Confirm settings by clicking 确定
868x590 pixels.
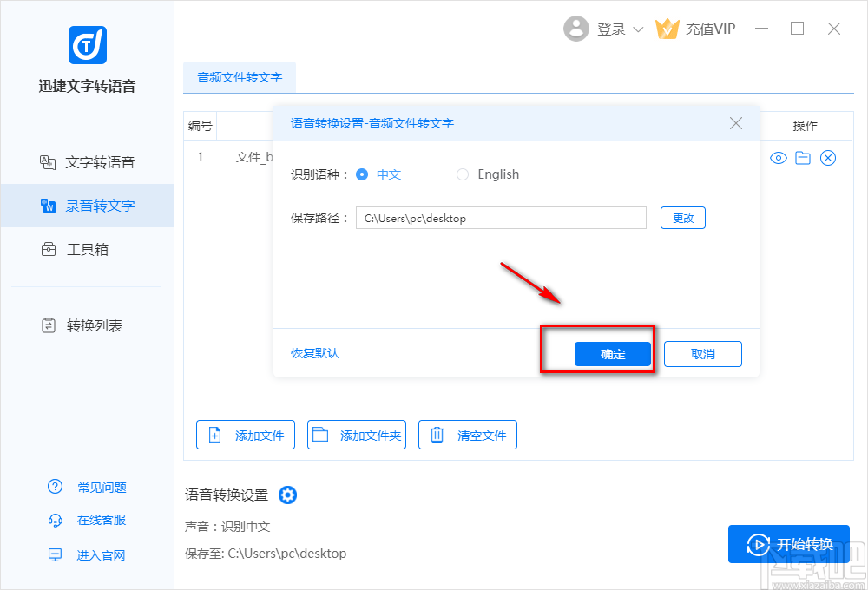612,353
